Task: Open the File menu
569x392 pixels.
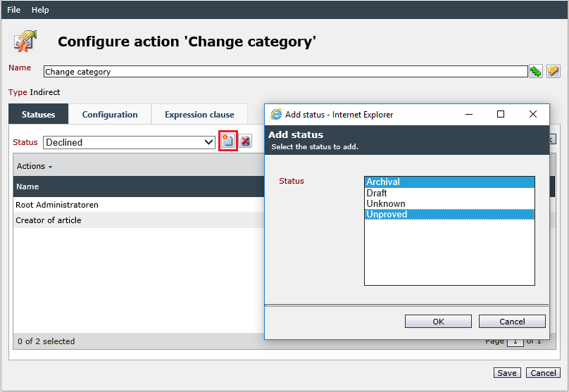Action: pos(14,10)
